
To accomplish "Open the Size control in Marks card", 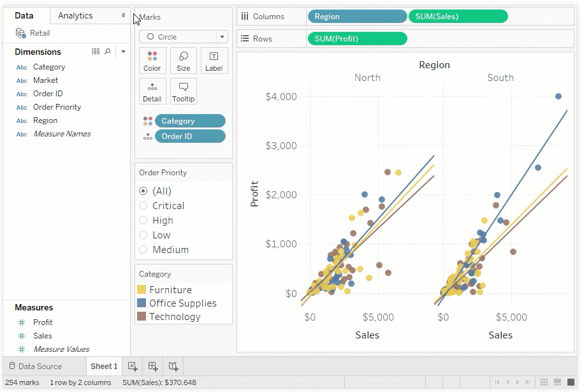I will click(184, 61).
